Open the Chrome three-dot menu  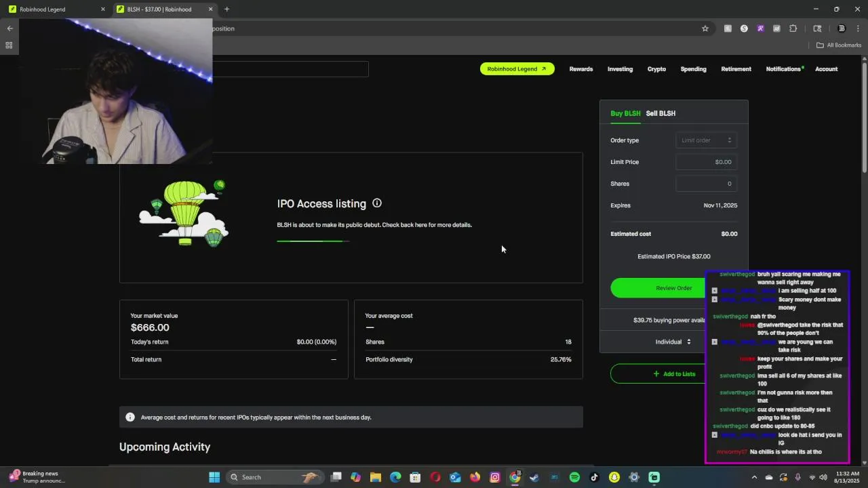(858, 28)
